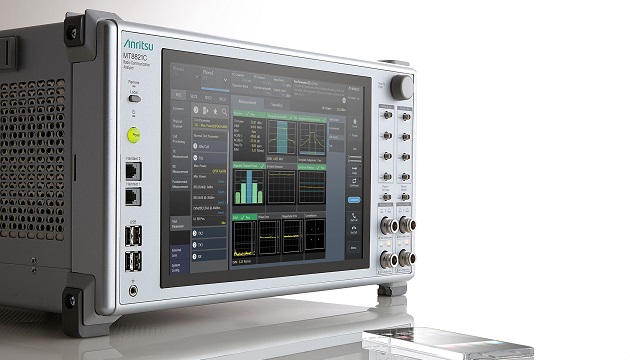Select the SCC1 carrier tab

tap(194, 96)
